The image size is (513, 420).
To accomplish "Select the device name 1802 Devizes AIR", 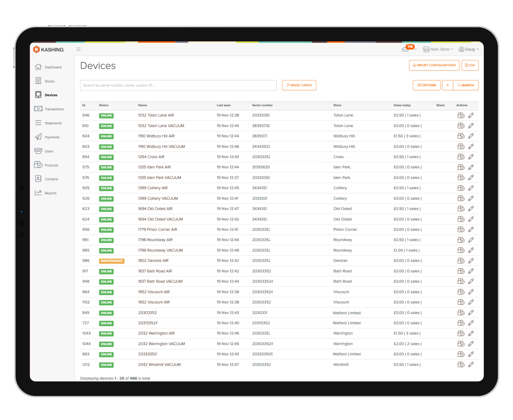I will (153, 261).
